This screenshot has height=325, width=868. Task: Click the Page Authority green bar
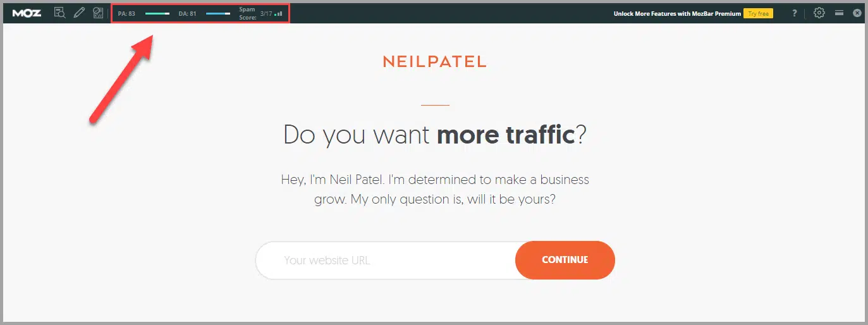point(157,13)
